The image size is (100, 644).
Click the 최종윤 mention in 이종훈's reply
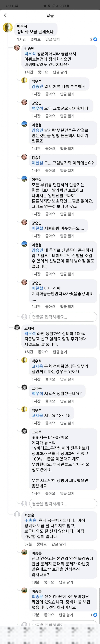click(37, 596)
